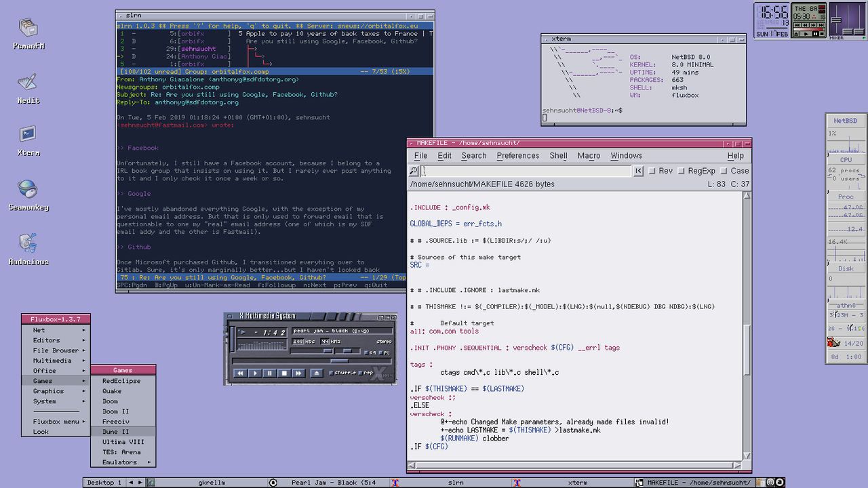
Task: Click eject button in dock CD applet
Action: click(796, 34)
